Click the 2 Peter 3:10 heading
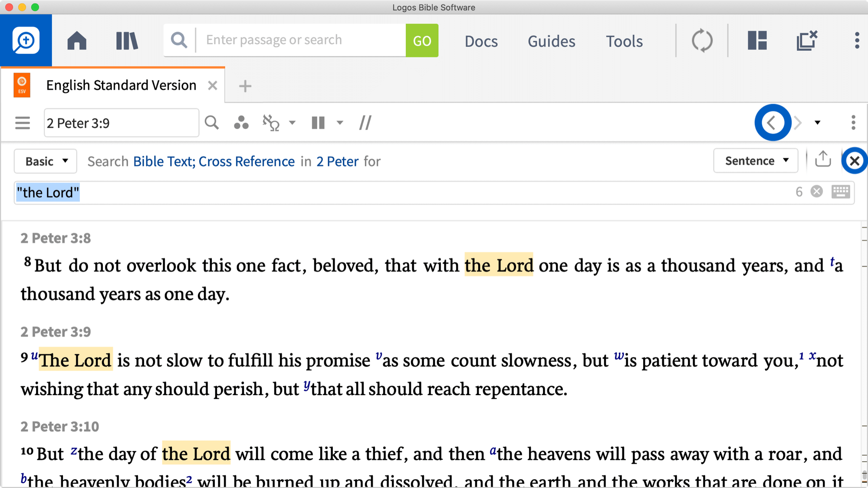 click(59, 426)
